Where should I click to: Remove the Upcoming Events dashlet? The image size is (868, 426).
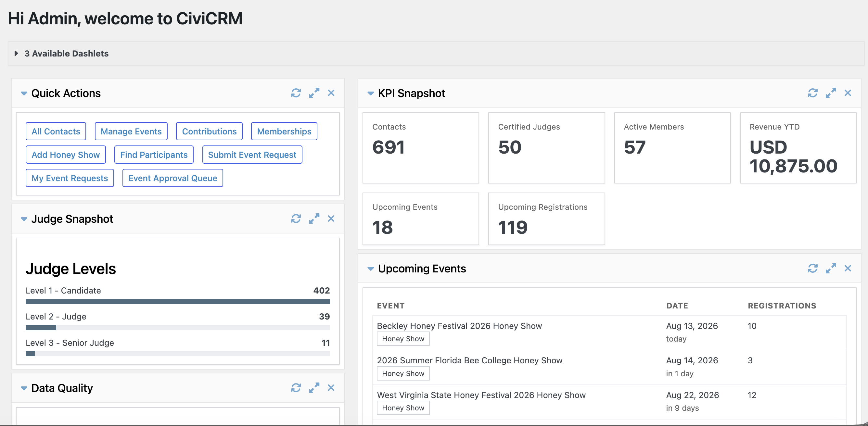pos(848,269)
